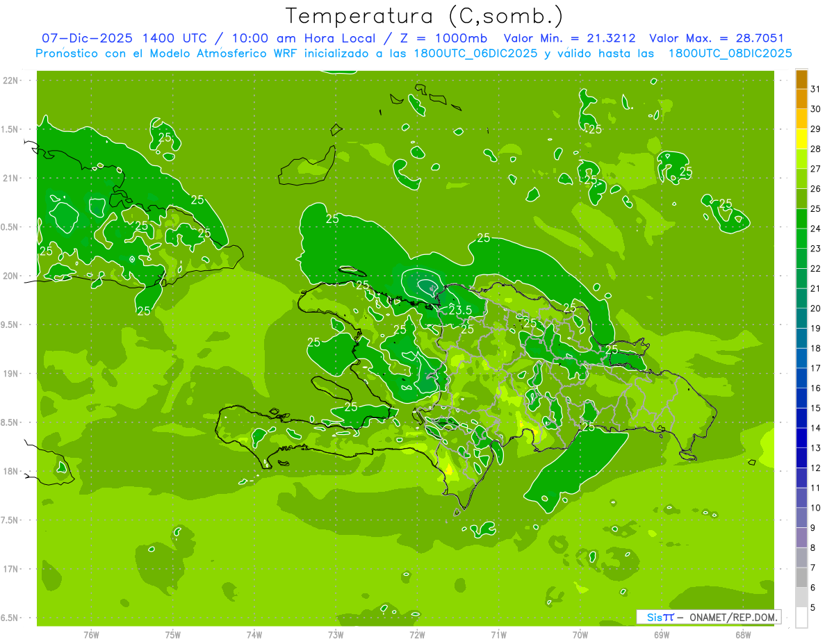The height and width of the screenshot is (644, 834).
Task: Click the '74W' longitude axis label
Action: click(x=254, y=634)
